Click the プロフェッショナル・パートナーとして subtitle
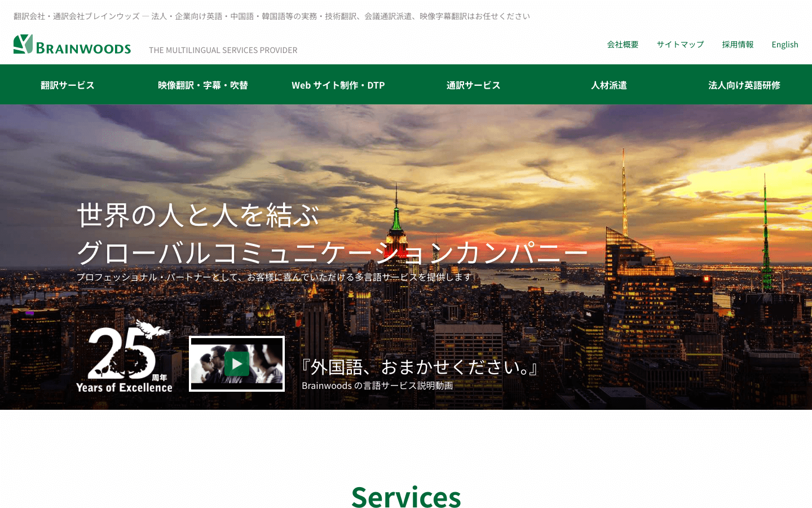Viewport: 812px width, 508px height. [x=273, y=277]
